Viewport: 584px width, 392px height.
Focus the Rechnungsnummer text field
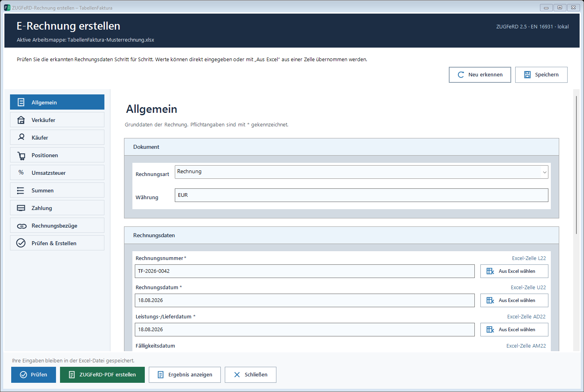coord(305,271)
